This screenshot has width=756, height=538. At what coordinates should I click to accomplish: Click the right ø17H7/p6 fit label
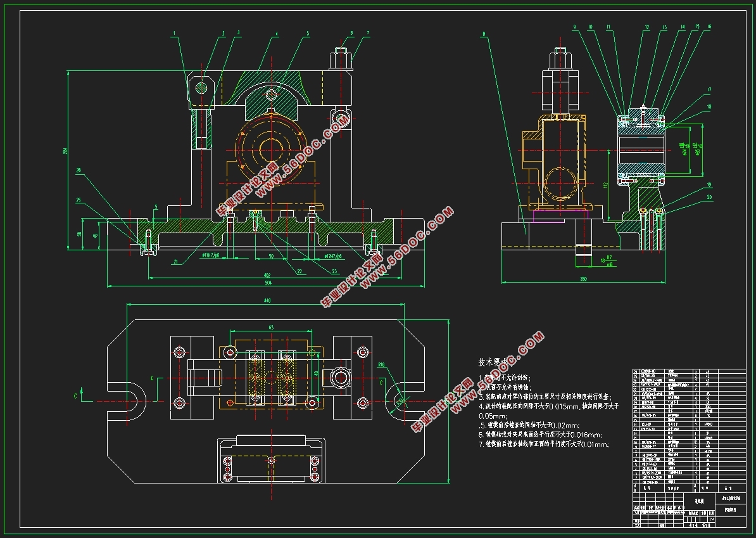(x=332, y=256)
